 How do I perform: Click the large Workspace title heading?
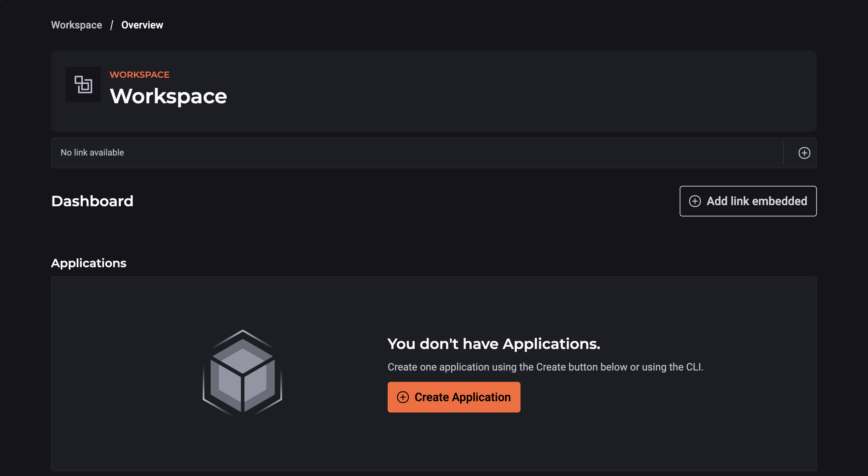point(168,96)
